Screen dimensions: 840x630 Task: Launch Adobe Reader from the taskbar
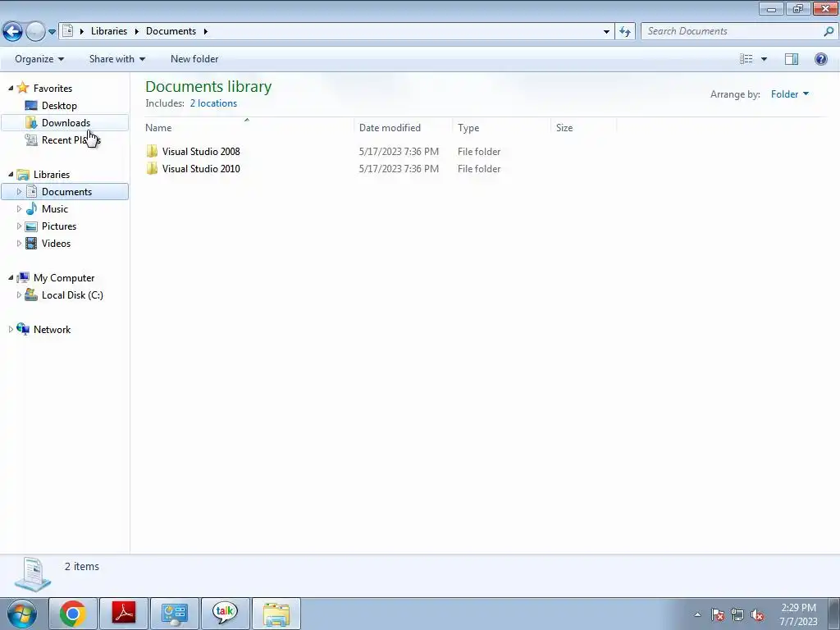pyautogui.click(x=124, y=614)
